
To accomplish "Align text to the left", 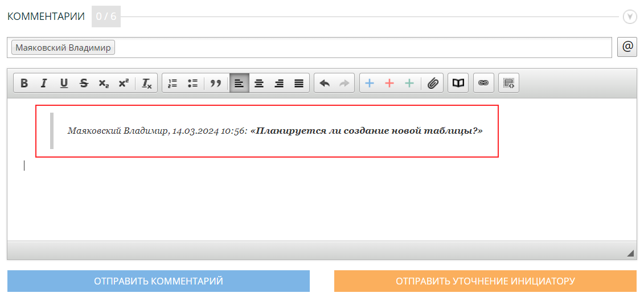I will coord(239,83).
